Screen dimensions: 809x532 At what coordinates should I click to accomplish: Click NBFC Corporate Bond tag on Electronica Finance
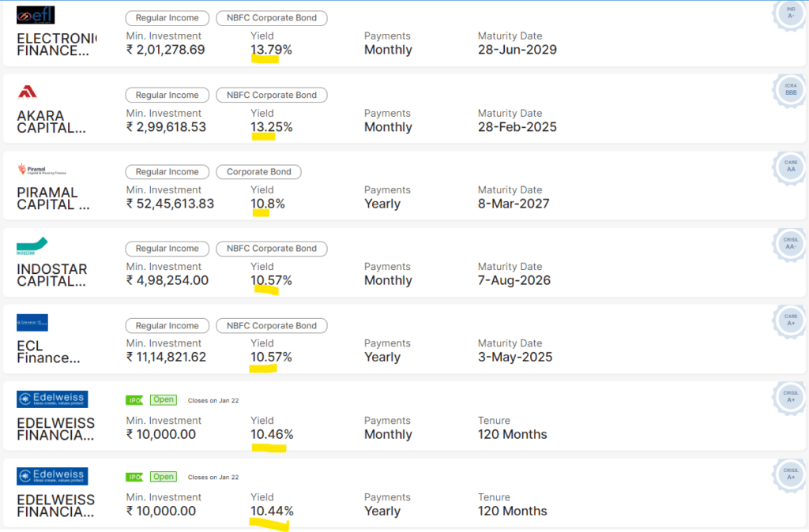coord(272,18)
